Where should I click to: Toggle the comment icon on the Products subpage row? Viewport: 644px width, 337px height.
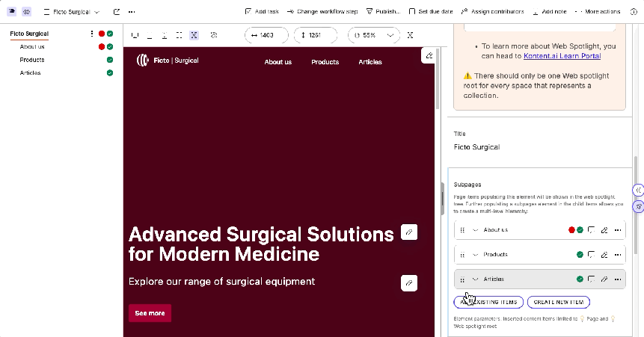591,255
